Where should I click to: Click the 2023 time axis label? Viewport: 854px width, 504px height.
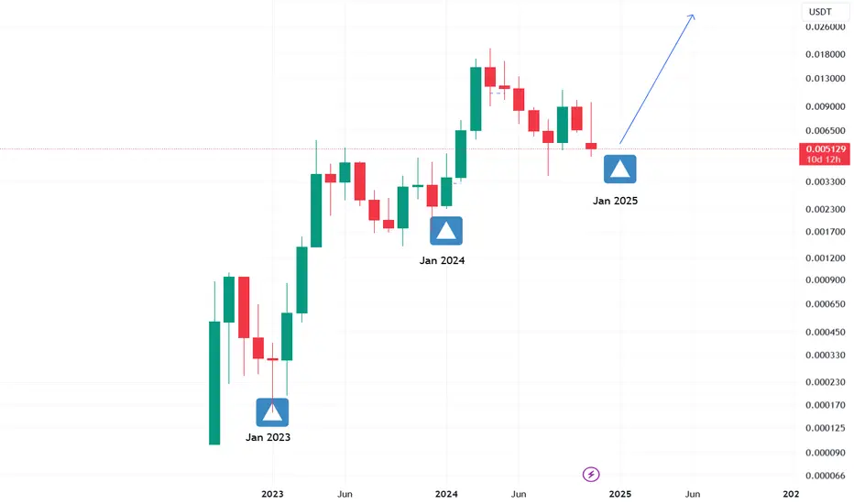[272, 494]
